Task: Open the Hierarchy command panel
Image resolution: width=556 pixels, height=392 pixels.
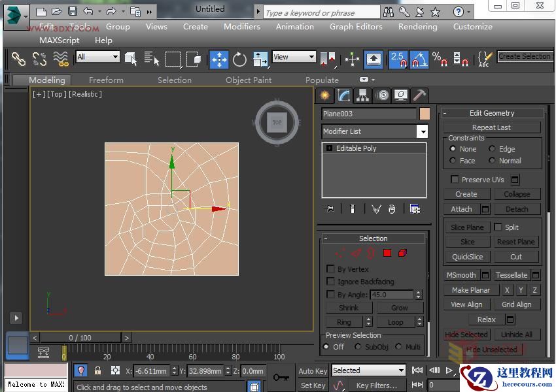Action: pos(362,95)
